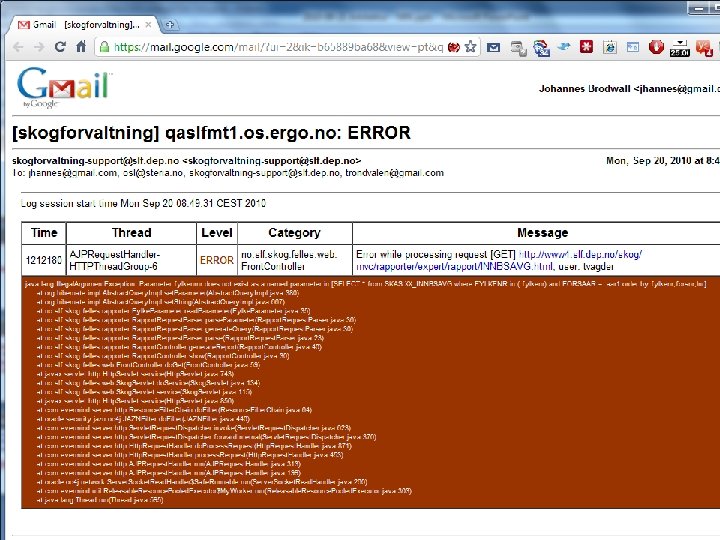Click the browser forward arrow
The width and height of the screenshot is (720, 540).
coord(39,47)
